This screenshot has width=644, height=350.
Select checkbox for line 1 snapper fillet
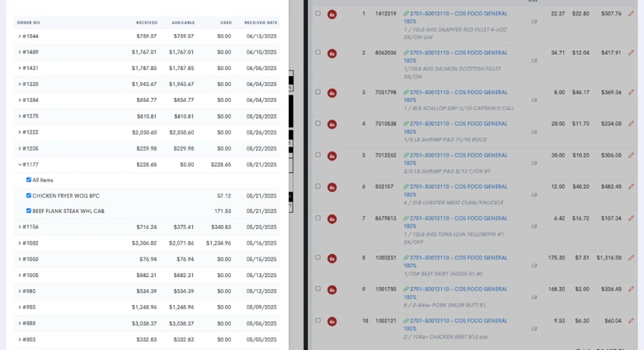click(x=318, y=13)
